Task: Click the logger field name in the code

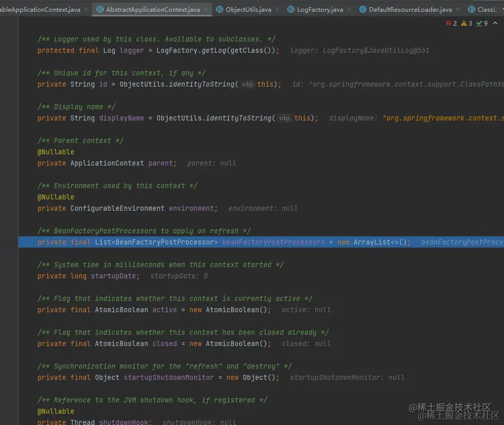Action: point(132,50)
